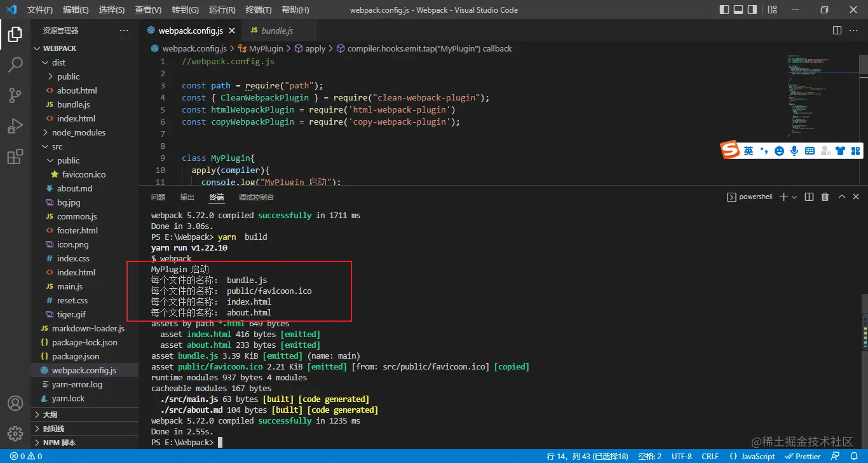Open the 帮助(H) menu

pos(295,10)
